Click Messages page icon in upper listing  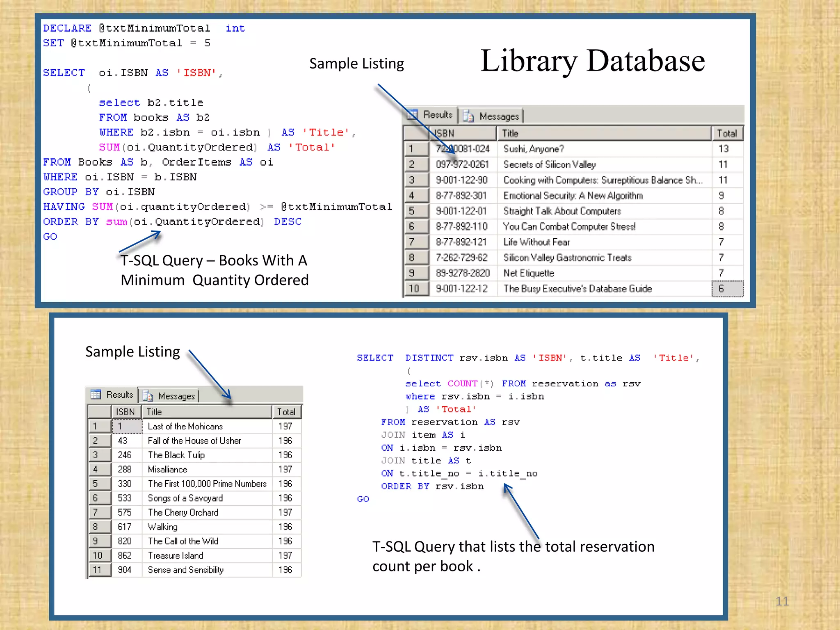[468, 116]
